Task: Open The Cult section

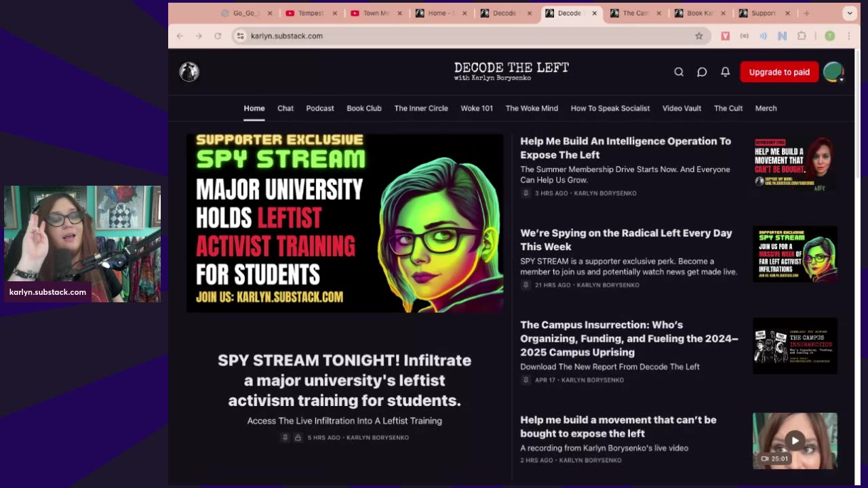Action: (728, 108)
